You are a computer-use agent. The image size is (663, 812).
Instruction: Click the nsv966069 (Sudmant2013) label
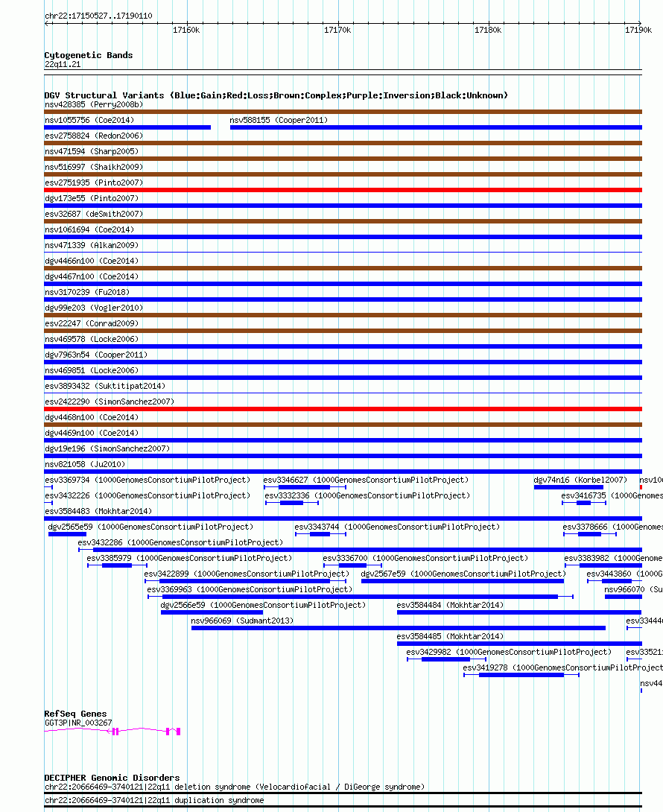point(242,621)
